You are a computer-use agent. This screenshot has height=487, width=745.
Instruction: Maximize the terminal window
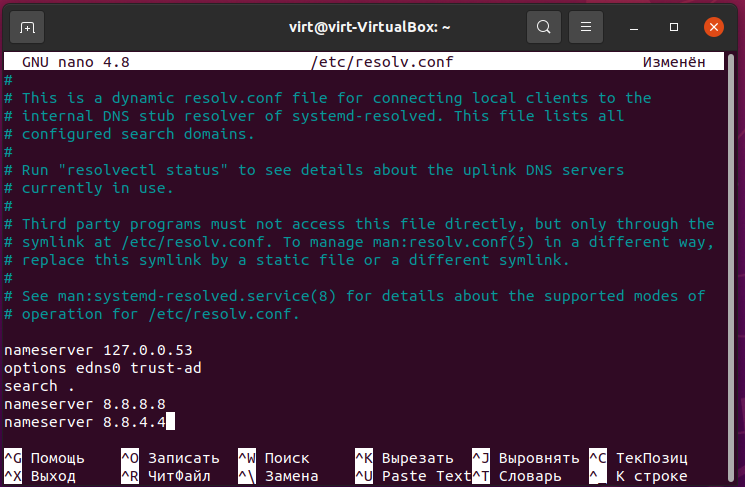coord(674,27)
